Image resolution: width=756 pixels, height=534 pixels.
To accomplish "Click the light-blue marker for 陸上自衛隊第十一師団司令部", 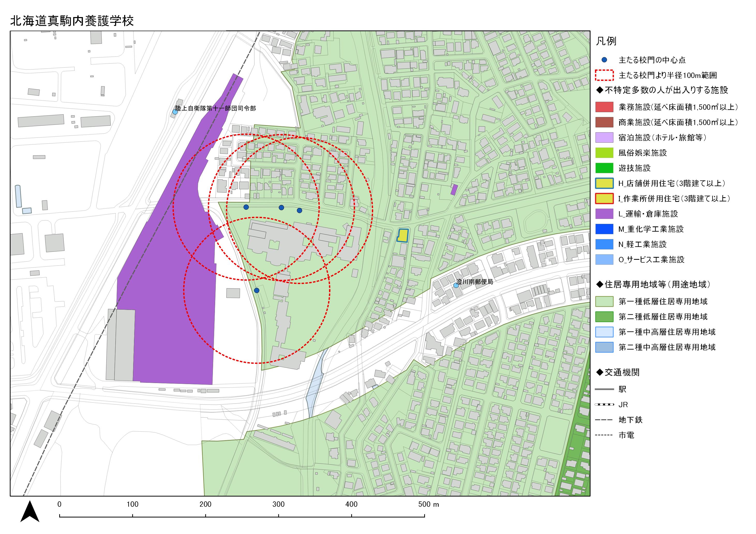I will coord(175,112).
